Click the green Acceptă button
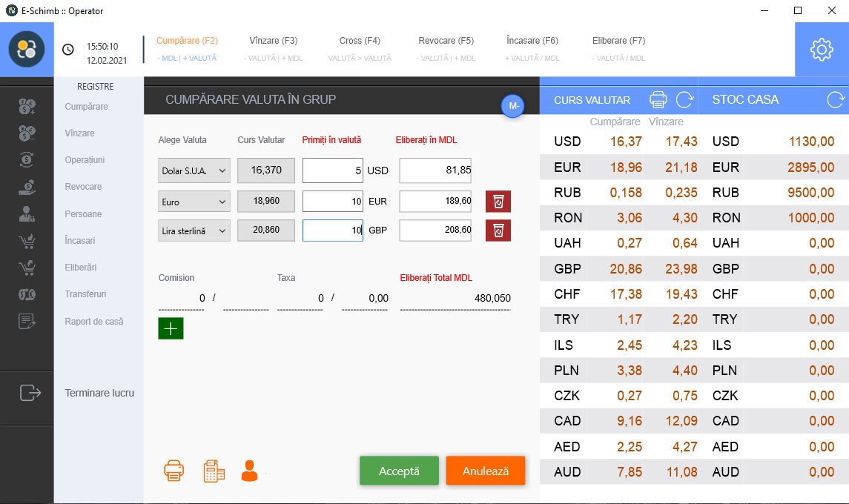This screenshot has height=504, width=849. (x=399, y=471)
